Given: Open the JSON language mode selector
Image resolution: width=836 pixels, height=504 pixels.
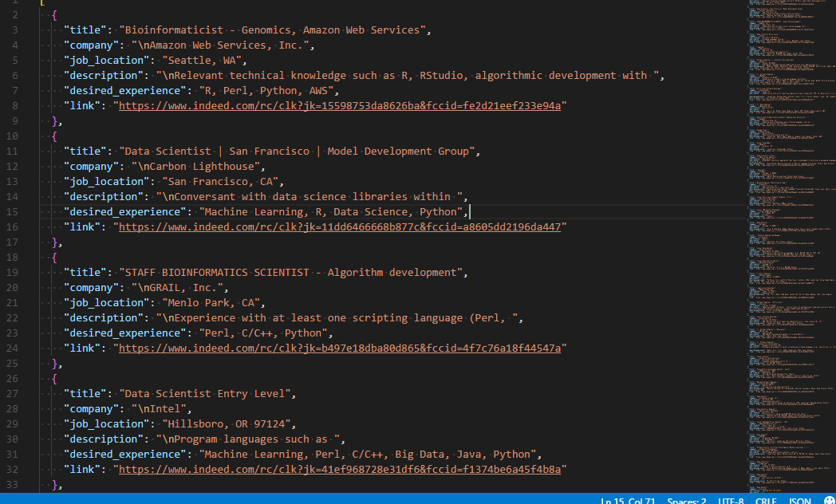Looking at the screenshot, I should (800, 501).
